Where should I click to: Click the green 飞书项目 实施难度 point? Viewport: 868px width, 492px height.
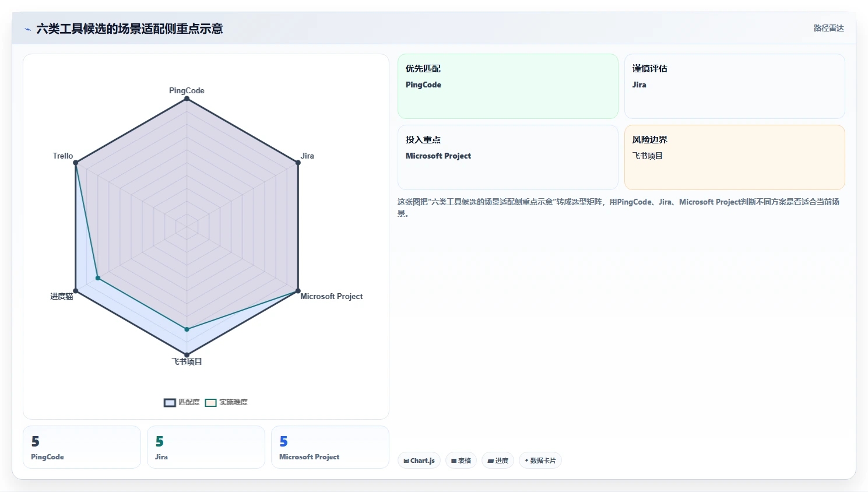187,329
